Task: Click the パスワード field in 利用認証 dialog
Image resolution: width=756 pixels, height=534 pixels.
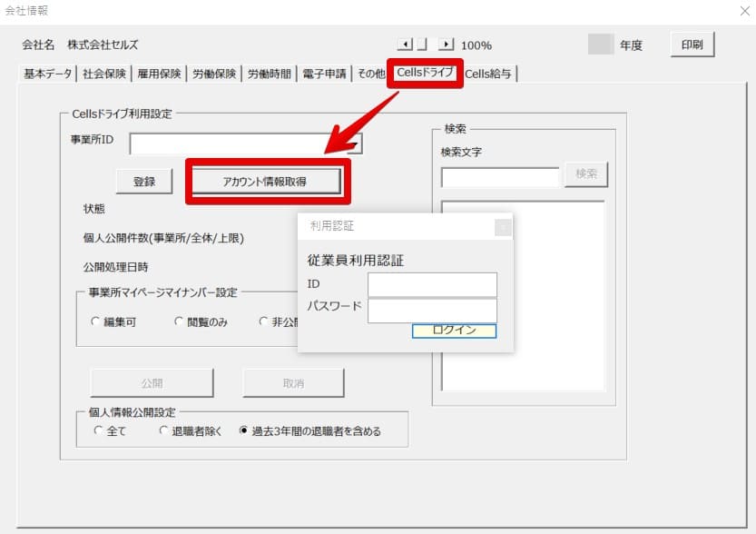Action: (433, 311)
